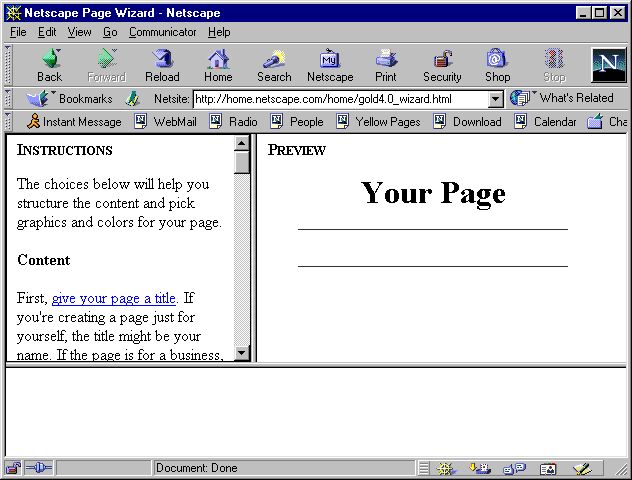Screen dimensions: 632x480
Task: Follow the 'give your page a title' link
Action: (114, 298)
